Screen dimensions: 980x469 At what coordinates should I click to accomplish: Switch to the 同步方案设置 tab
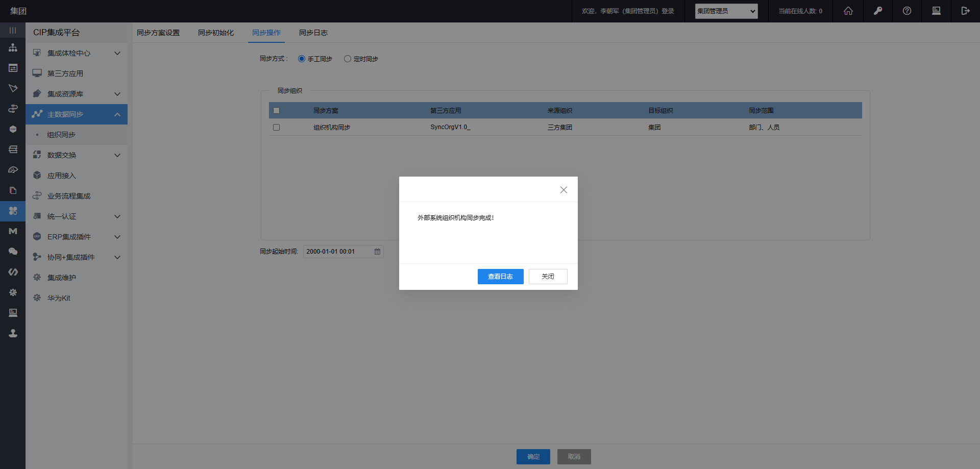[158, 33]
